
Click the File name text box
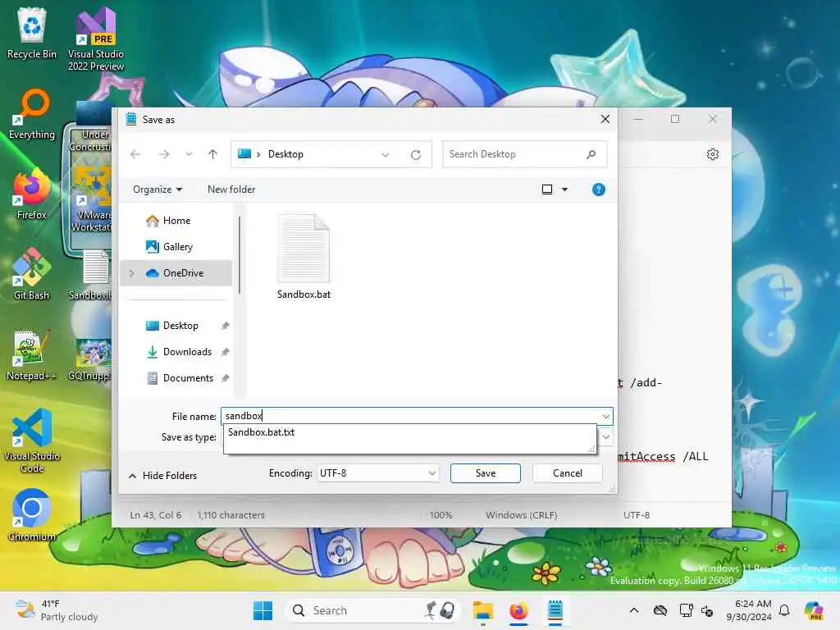[410, 416]
